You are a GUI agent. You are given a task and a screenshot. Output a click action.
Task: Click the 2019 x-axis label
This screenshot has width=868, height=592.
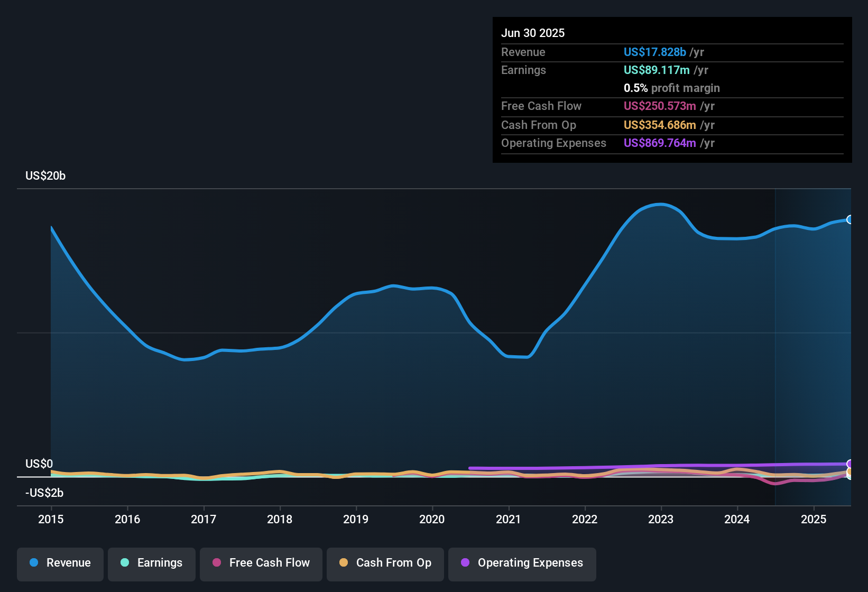(356, 520)
